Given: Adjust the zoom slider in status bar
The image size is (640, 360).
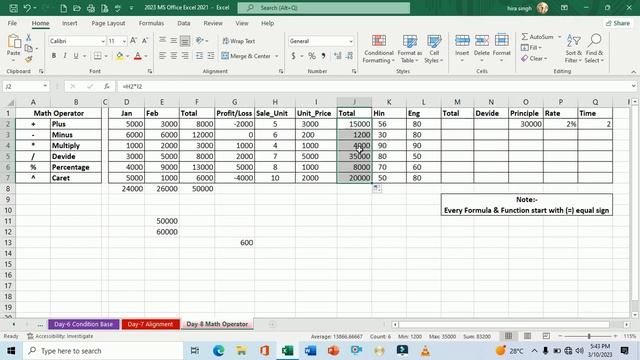Looking at the screenshot, I should pyautogui.click(x=589, y=336).
